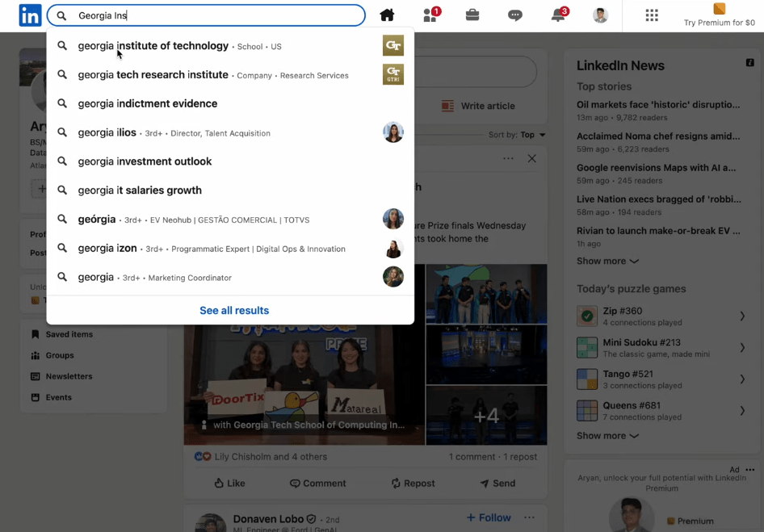This screenshot has height=532, width=764.
Task: Click the Mini Sudoku #213 puzzle icon
Action: coord(587,347)
